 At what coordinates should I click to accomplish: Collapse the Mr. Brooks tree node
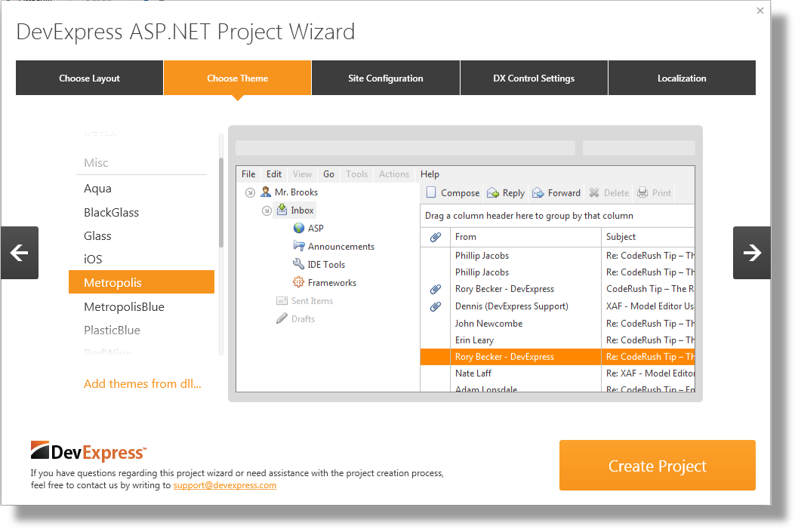point(250,192)
